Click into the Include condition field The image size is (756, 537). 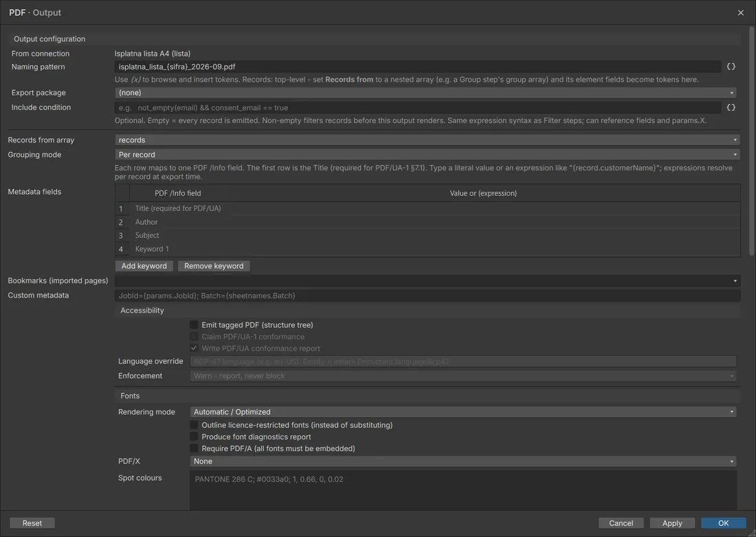pyautogui.click(x=418, y=107)
